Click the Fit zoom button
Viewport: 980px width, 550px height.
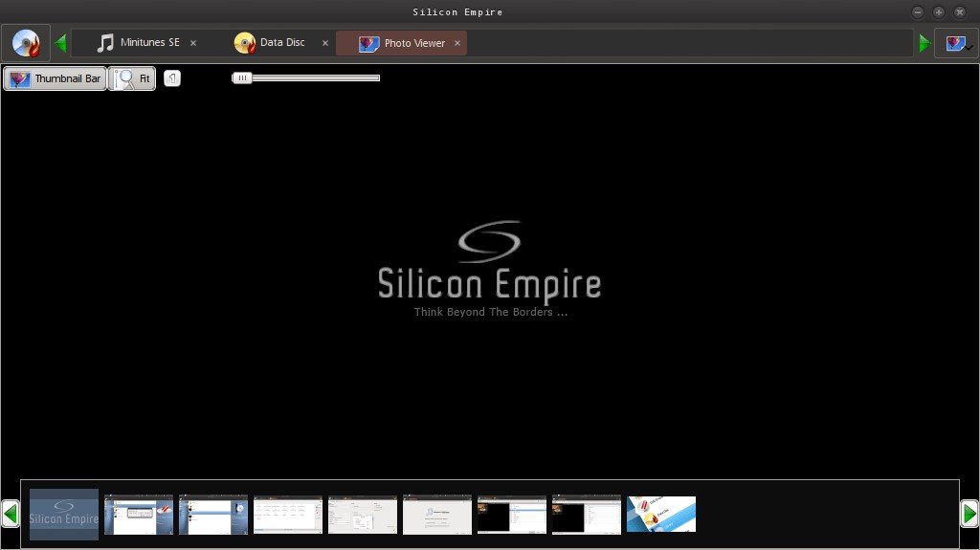tap(132, 78)
